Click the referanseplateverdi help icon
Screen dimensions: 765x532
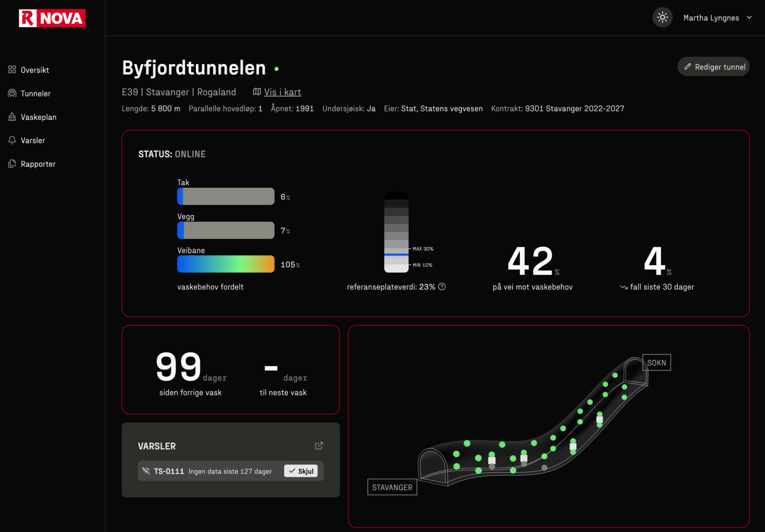coord(442,287)
